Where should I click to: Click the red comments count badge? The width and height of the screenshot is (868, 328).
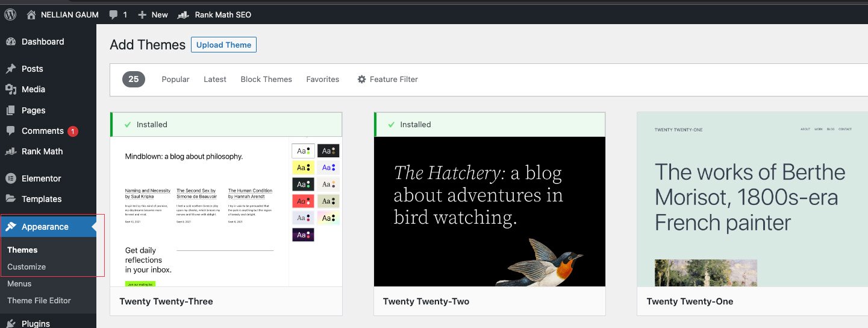tap(73, 131)
